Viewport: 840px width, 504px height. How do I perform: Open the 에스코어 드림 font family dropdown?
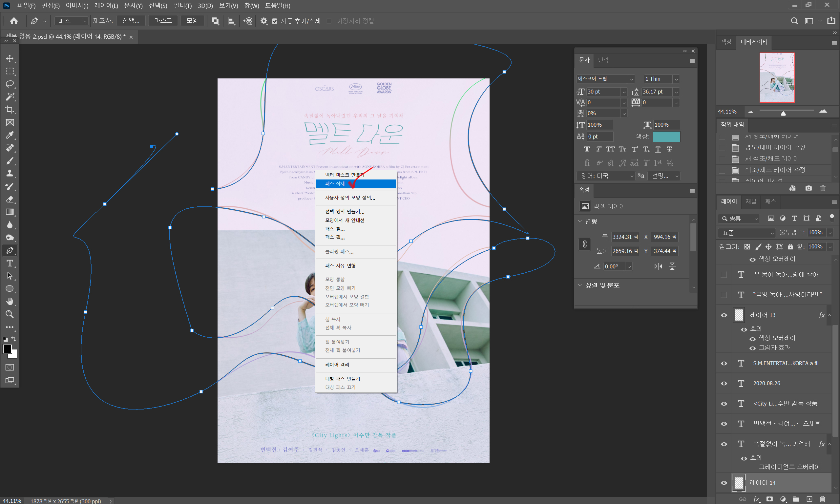coord(631,79)
